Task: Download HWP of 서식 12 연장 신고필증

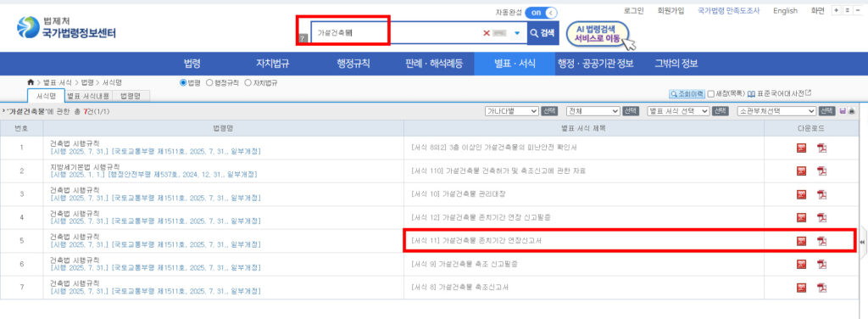Action: click(x=802, y=218)
